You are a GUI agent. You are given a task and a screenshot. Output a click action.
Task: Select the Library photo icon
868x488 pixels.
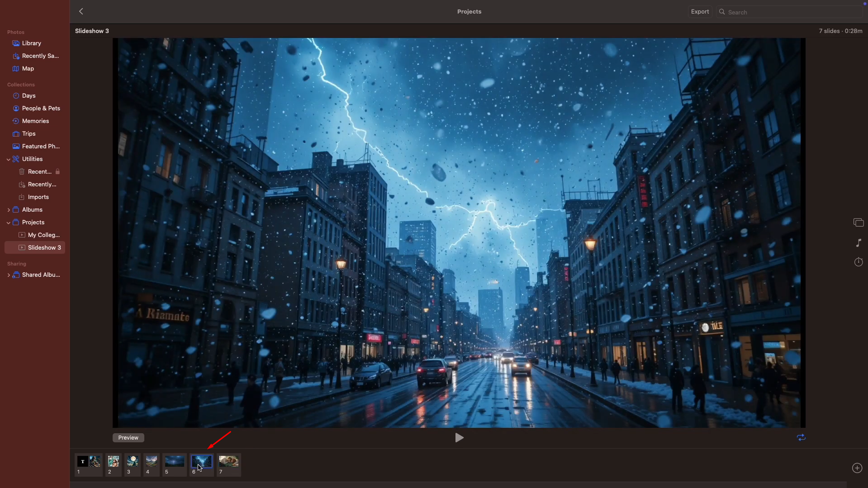(16, 43)
